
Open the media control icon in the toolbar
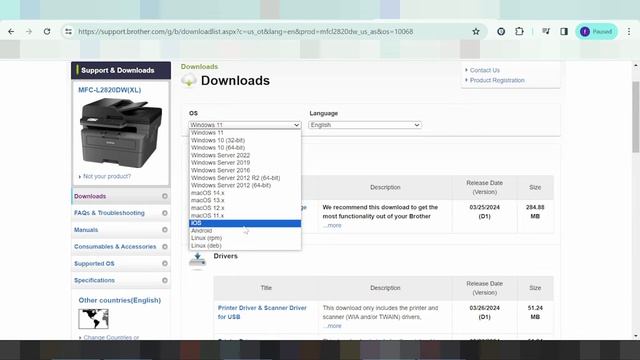(545, 31)
